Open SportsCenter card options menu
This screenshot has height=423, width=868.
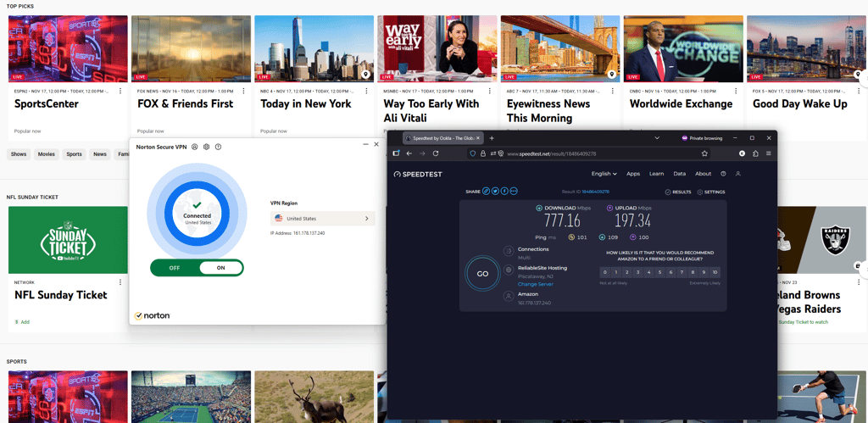120,91
